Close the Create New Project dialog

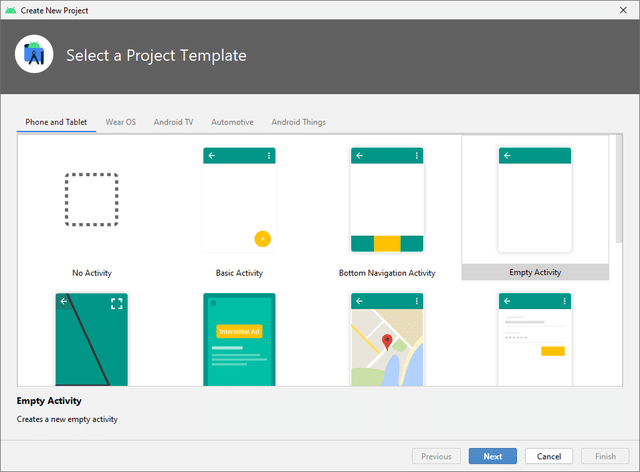[x=623, y=10]
